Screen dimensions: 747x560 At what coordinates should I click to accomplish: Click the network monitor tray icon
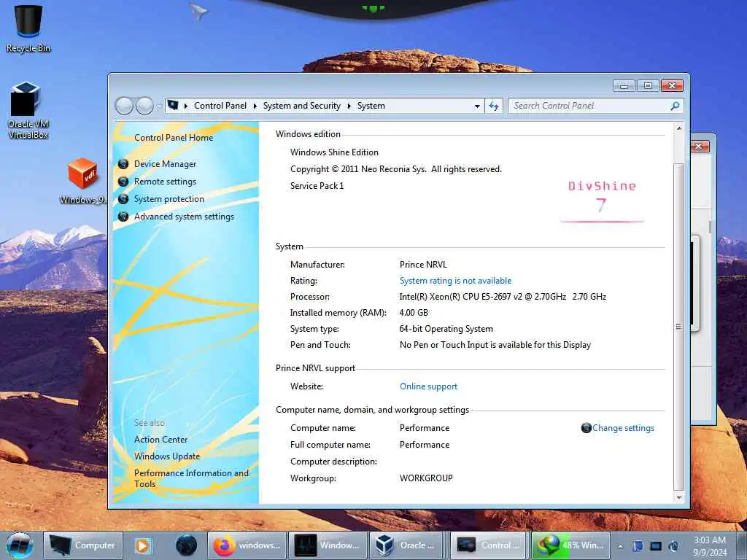coord(656,546)
